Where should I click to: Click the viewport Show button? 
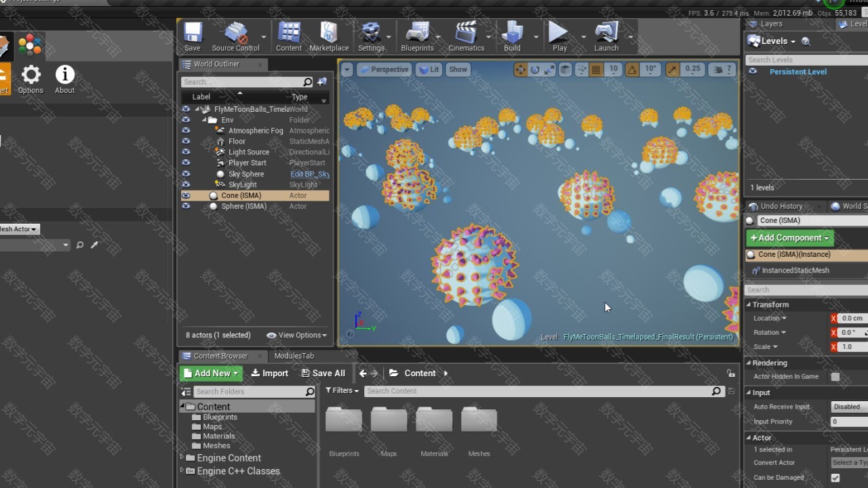458,69
